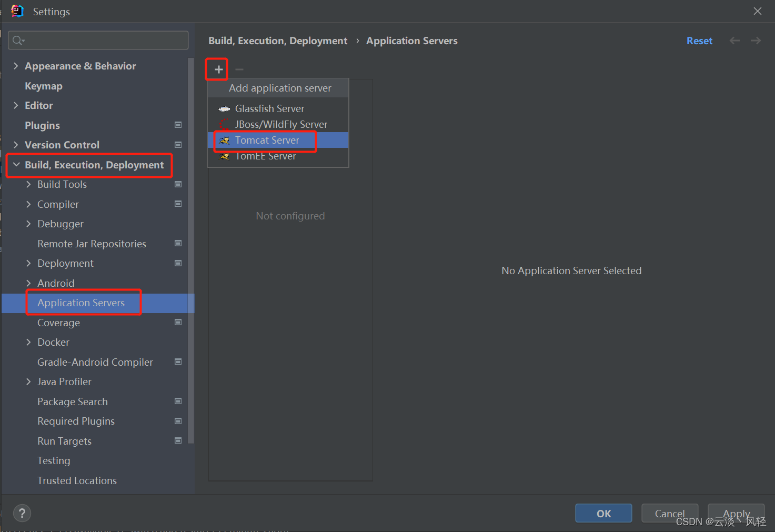Choose JBoss/WildFly Server from popup
Viewport: 775px width, 532px height.
point(278,124)
